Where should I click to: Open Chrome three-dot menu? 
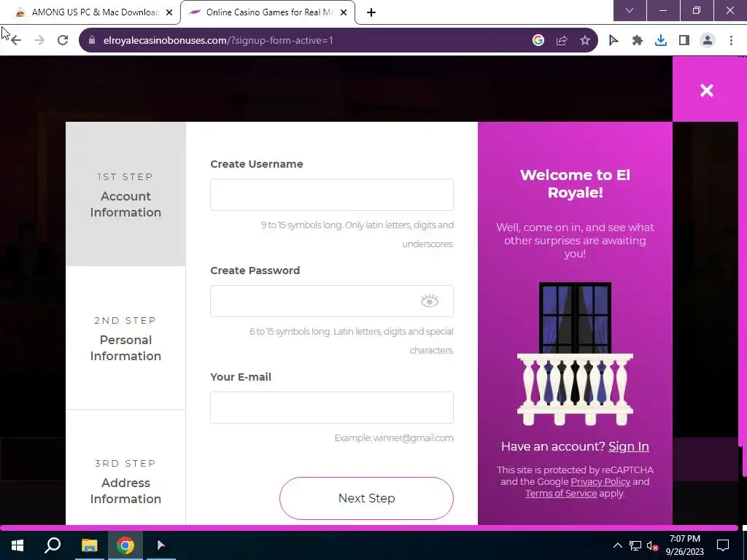pyautogui.click(x=731, y=41)
